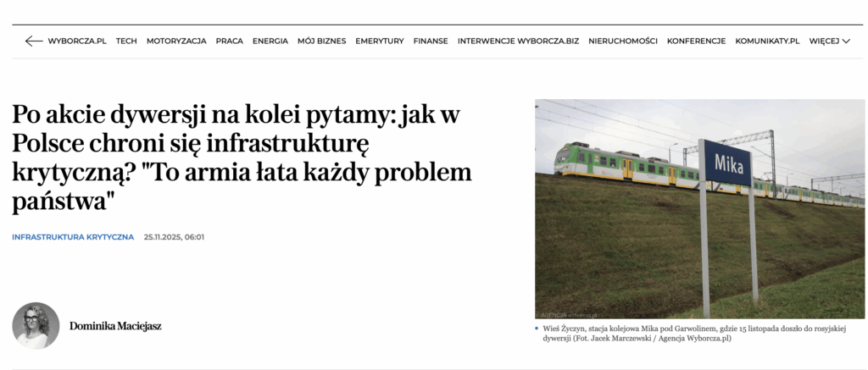Open the ENERGIA section

270,41
